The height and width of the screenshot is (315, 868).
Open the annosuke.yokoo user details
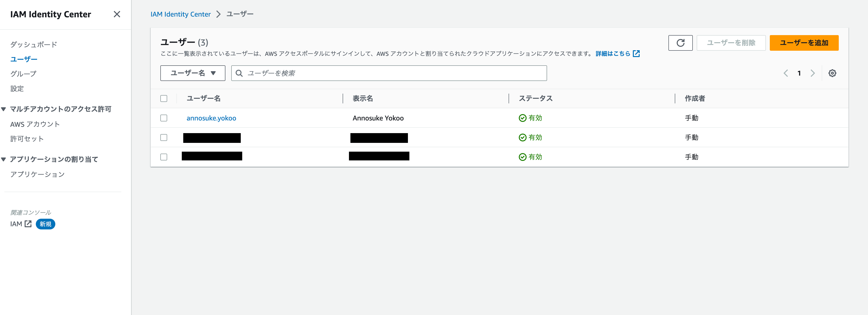click(x=211, y=118)
